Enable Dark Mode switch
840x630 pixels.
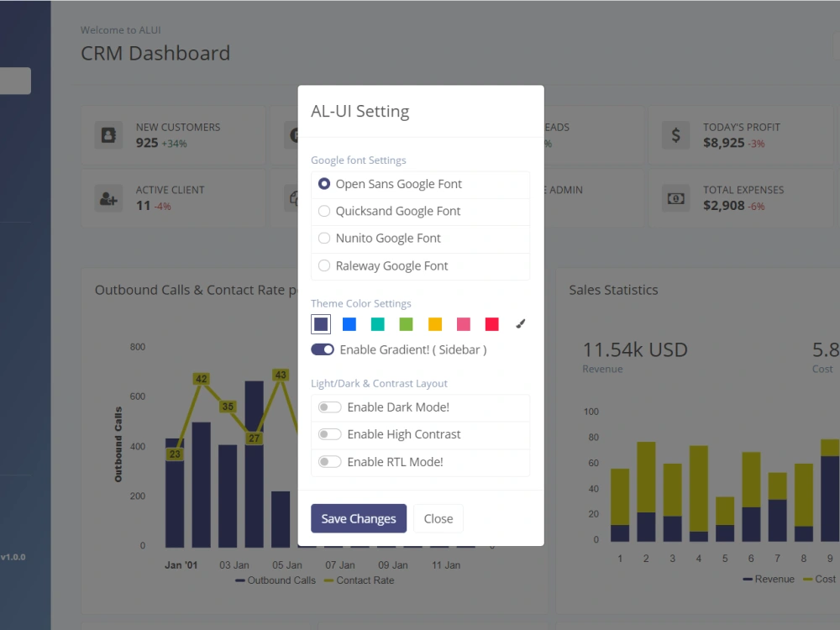(x=329, y=407)
